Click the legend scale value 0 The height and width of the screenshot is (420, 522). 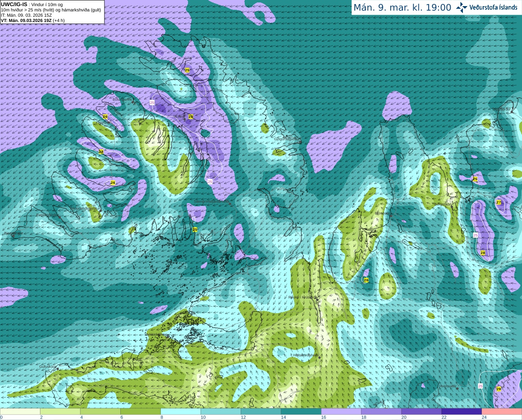pos(1,417)
